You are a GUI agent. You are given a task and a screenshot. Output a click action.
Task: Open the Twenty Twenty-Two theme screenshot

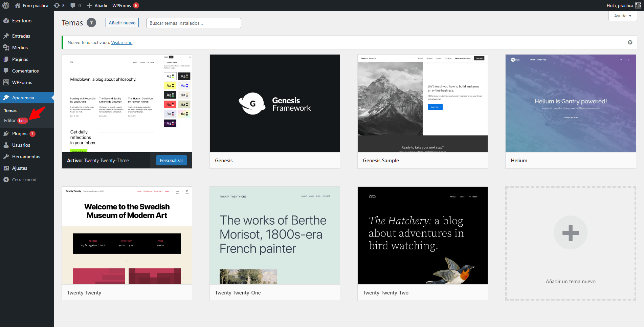pyautogui.click(x=423, y=236)
